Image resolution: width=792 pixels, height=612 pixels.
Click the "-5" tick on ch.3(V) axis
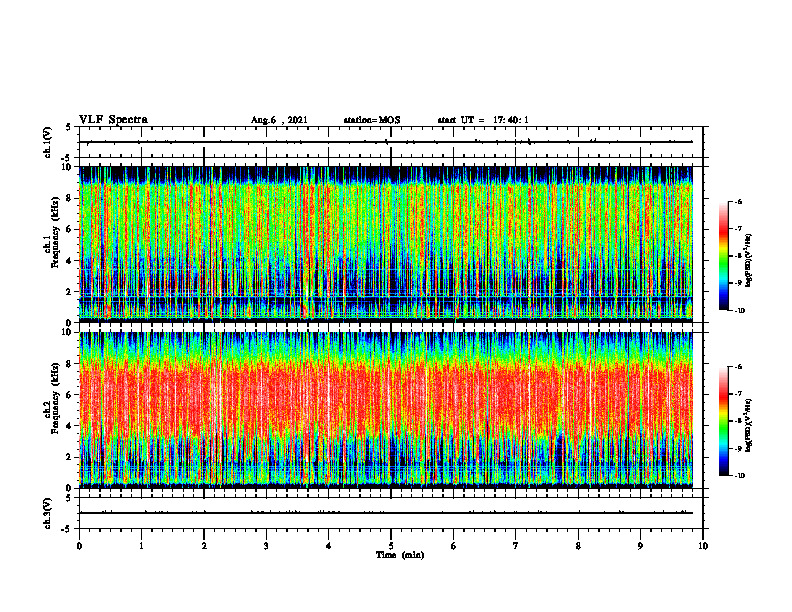68,529
